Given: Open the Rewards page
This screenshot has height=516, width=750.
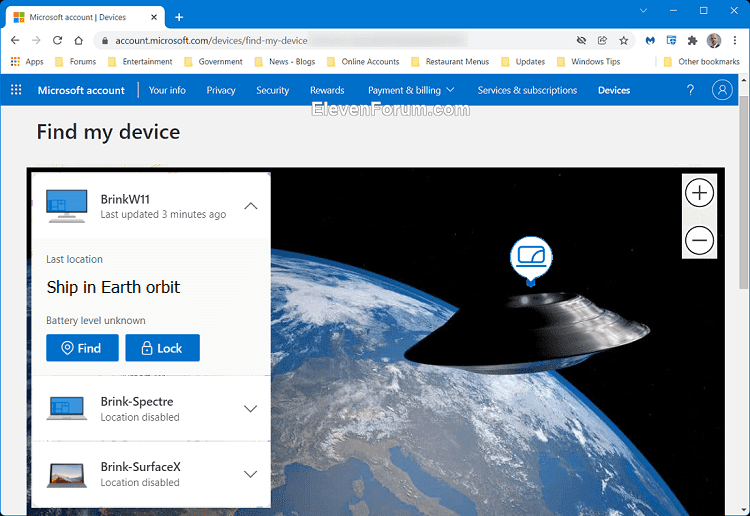Looking at the screenshot, I should click(327, 90).
